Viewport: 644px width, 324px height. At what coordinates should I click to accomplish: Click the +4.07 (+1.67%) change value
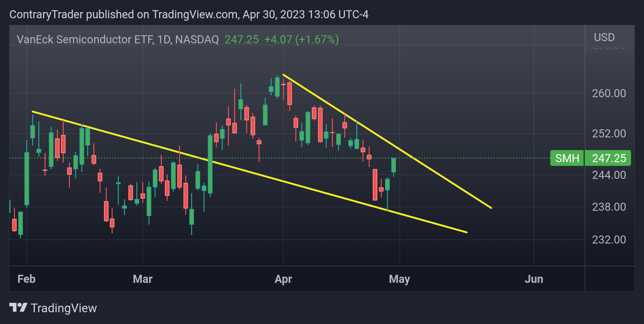(301, 40)
